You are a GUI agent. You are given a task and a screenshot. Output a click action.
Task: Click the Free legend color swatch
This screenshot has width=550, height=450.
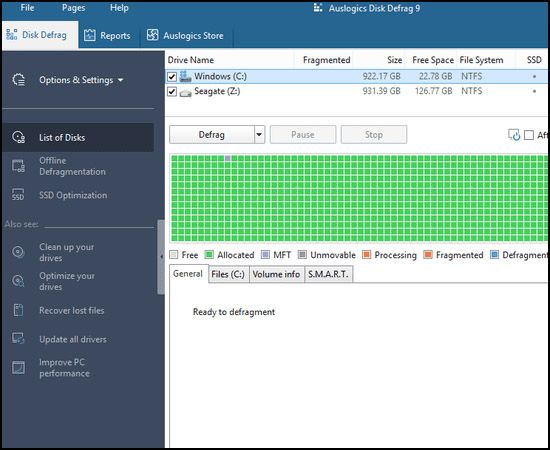[174, 255]
